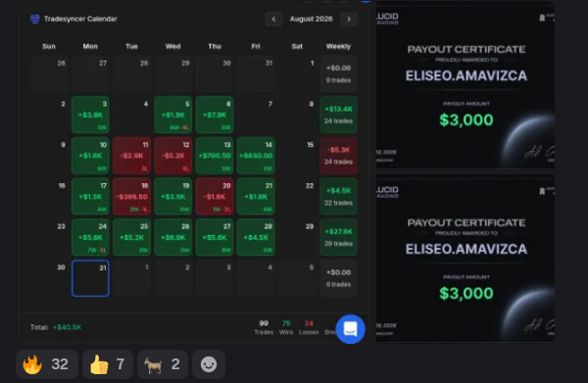Open the top payout certificate image
The image size is (588, 383).
(465, 85)
